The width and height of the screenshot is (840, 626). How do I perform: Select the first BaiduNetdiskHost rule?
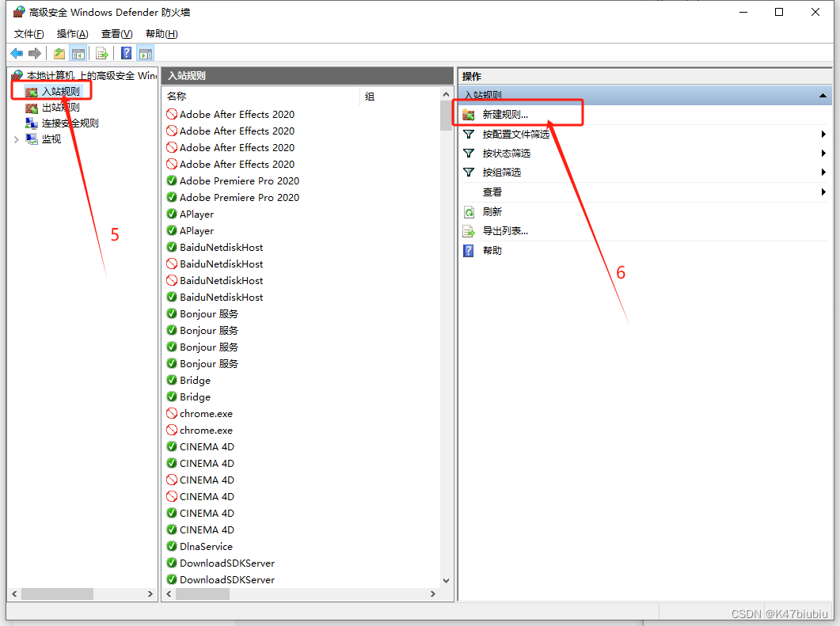(221, 247)
